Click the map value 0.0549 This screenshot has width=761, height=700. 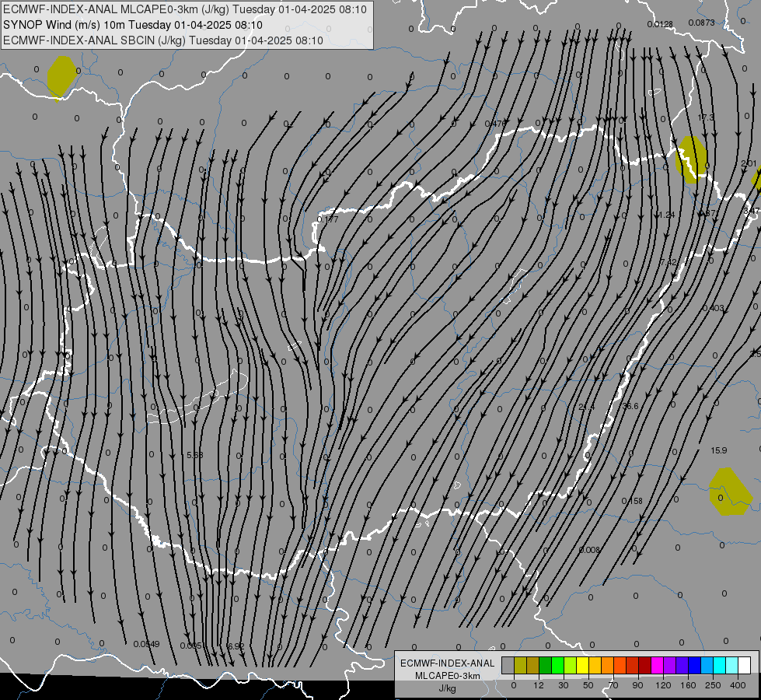pos(147,644)
